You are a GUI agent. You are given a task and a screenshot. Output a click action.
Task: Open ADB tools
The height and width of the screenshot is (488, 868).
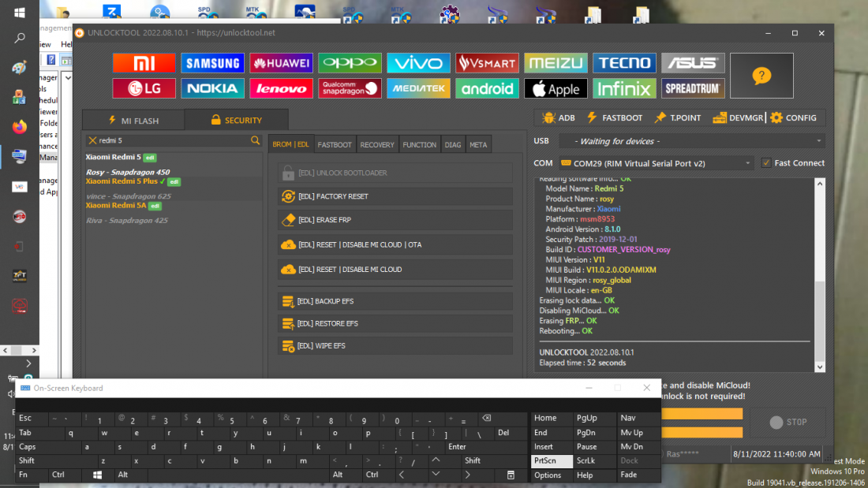(559, 117)
